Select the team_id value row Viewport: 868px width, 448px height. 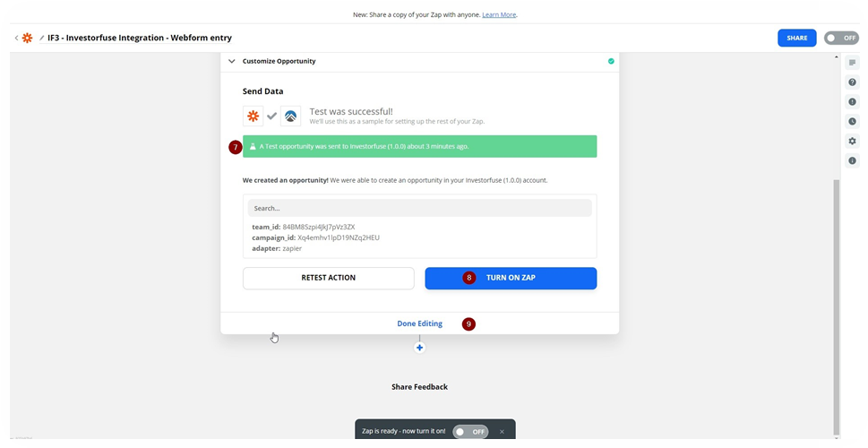point(304,227)
